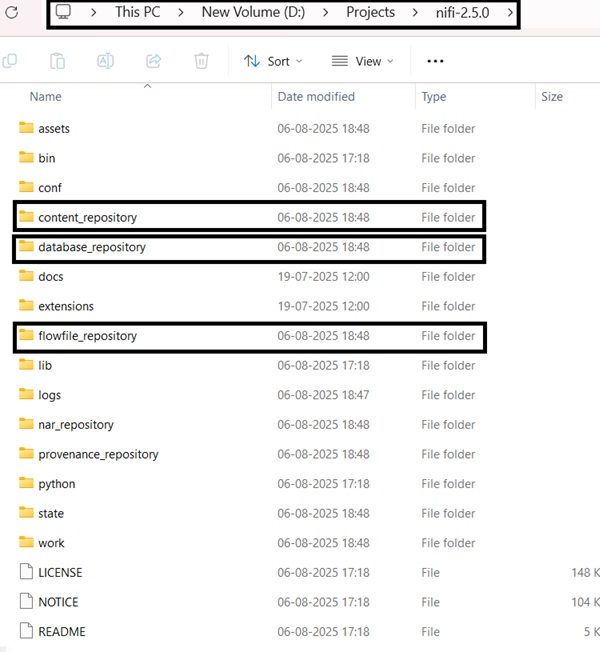Select the LICENSE file icon

(26, 572)
